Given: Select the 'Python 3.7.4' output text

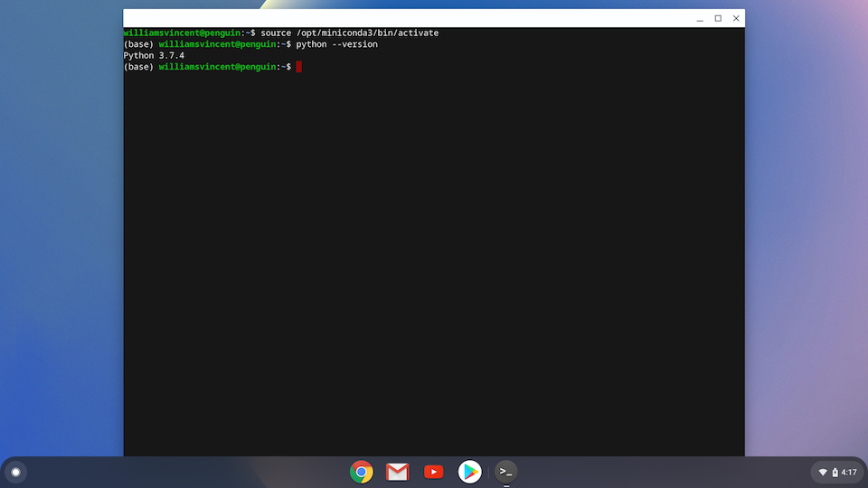Looking at the screenshot, I should pyautogui.click(x=154, y=55).
